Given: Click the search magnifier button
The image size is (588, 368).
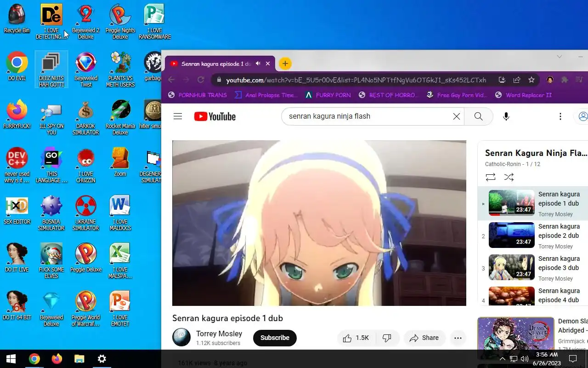Looking at the screenshot, I should (479, 116).
